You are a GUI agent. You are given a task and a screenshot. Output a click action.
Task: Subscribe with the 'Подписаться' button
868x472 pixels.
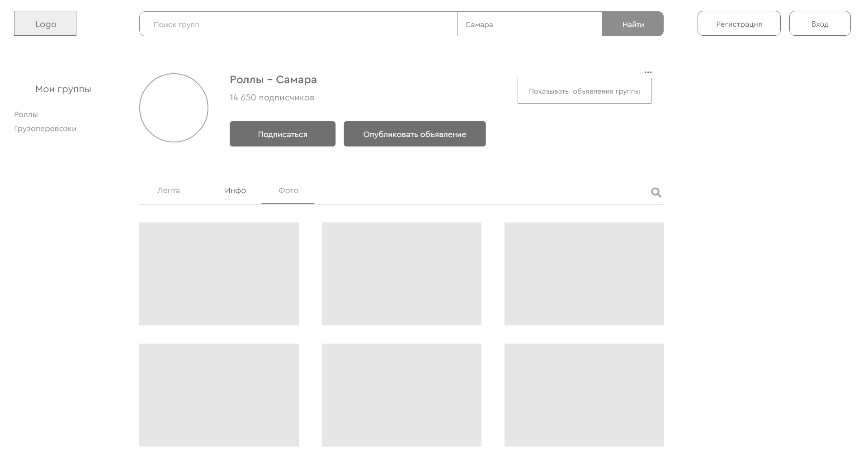pos(283,134)
